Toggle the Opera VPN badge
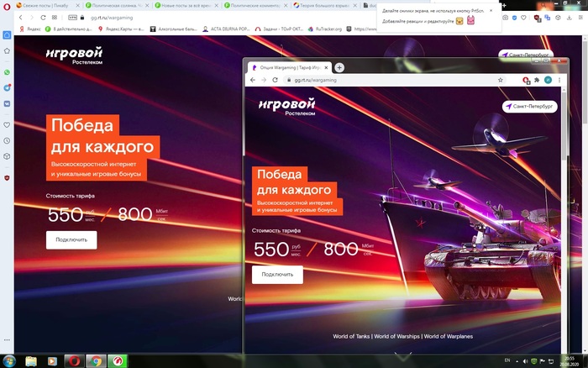The width and height of the screenshot is (588, 368). tap(72, 18)
